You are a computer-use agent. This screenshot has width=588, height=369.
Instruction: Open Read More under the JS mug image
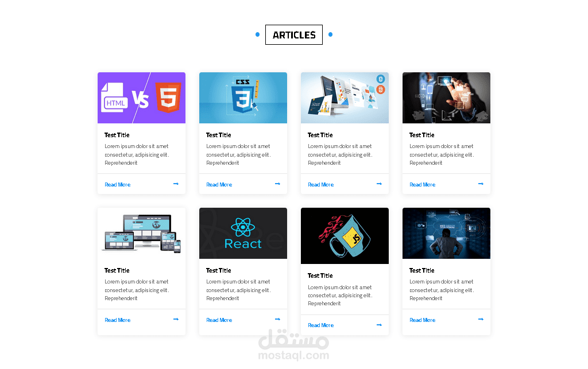click(320, 325)
